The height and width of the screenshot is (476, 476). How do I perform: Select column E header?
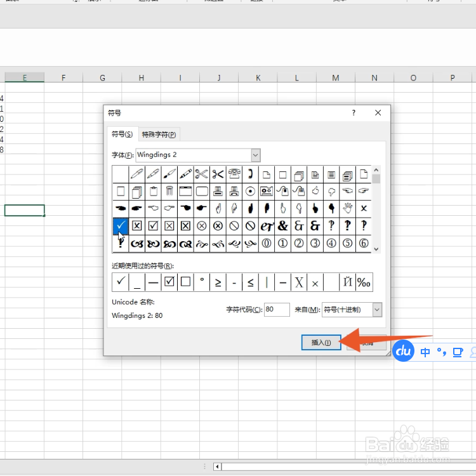click(x=25, y=77)
